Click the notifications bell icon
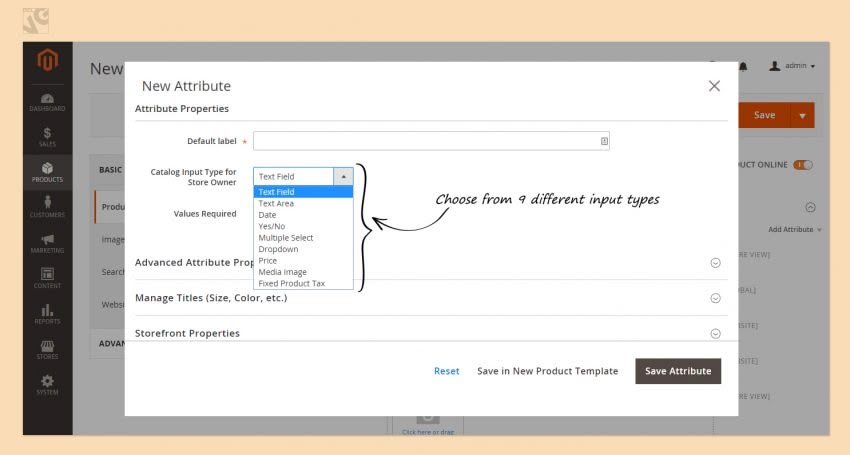This screenshot has width=850, height=455. [x=743, y=66]
